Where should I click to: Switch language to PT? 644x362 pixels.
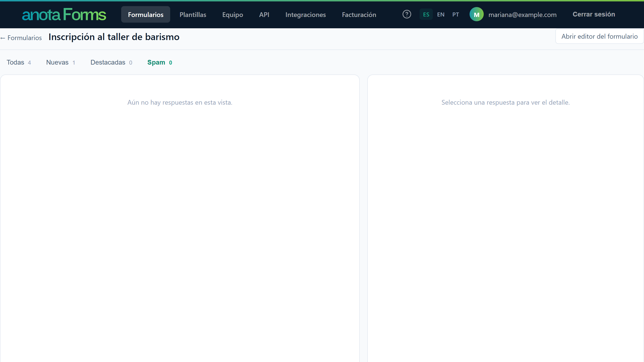click(x=455, y=15)
